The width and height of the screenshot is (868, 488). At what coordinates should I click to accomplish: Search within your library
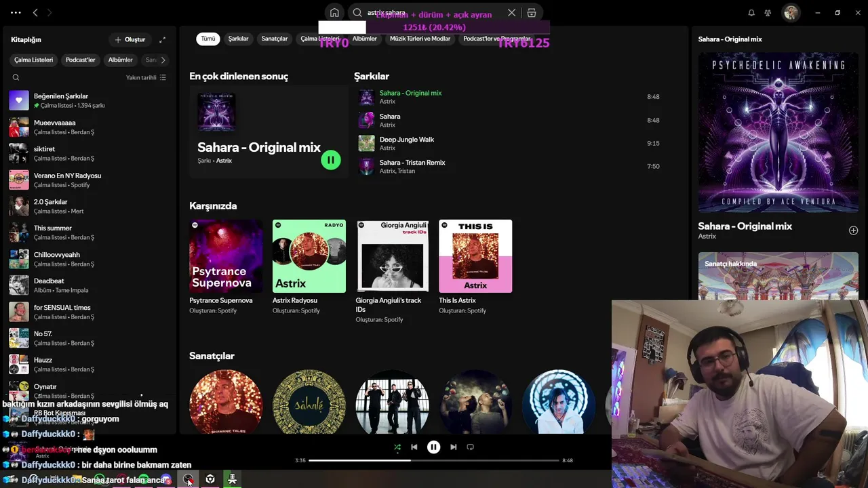tap(16, 77)
